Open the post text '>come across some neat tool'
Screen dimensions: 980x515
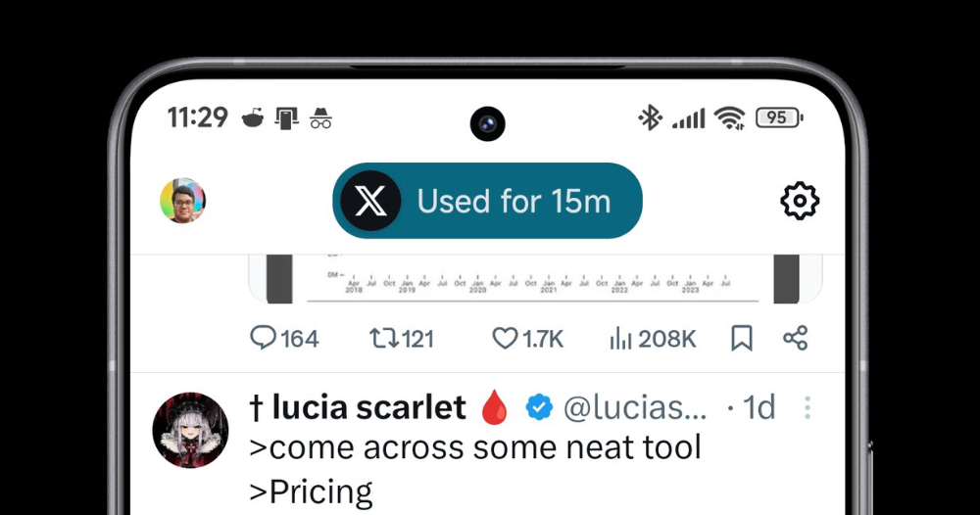pos(475,447)
